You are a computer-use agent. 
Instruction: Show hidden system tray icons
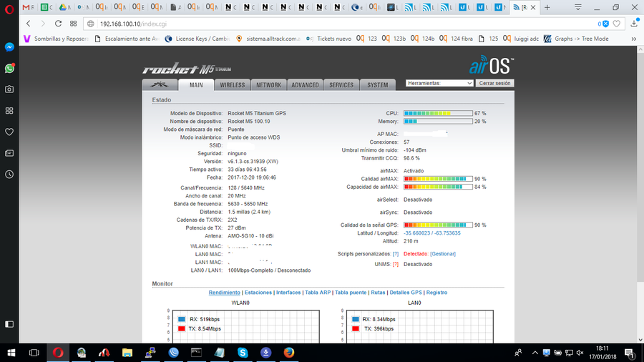click(x=535, y=353)
